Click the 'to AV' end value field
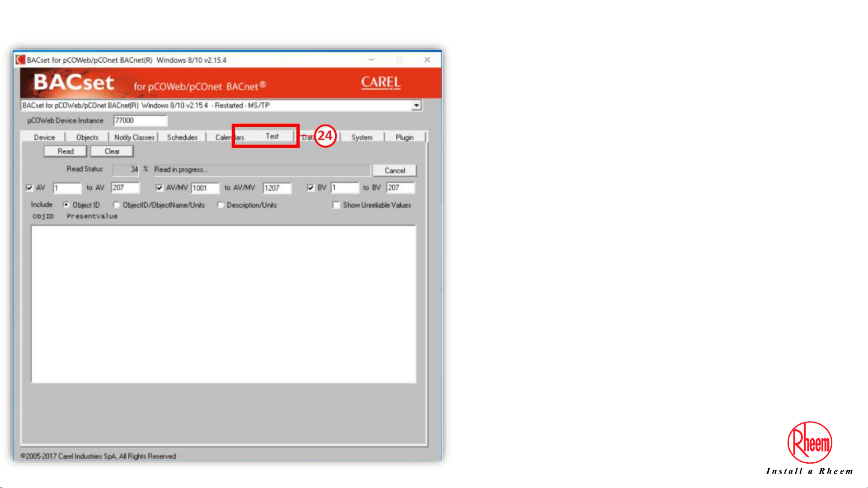 point(125,188)
